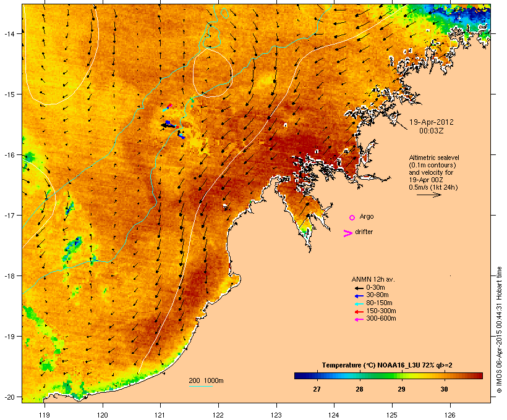Click the latitude axis label -14
Viewport: 507px width, 420px height.
click(x=9, y=33)
